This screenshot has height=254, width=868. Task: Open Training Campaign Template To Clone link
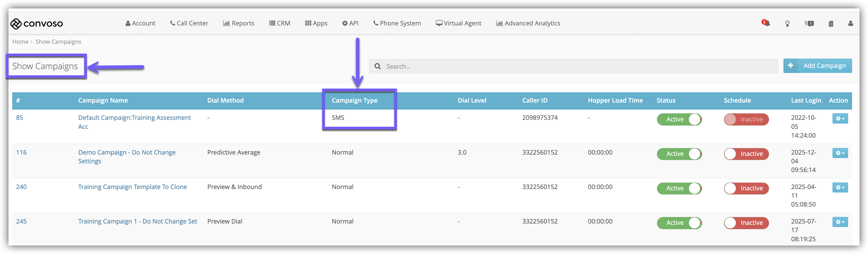click(x=132, y=187)
